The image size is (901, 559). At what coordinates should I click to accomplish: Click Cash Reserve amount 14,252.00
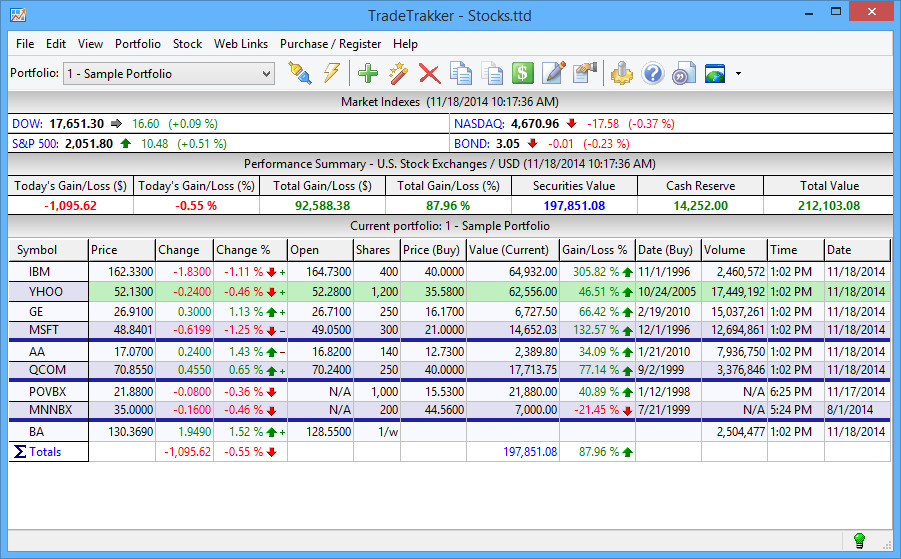(x=700, y=206)
